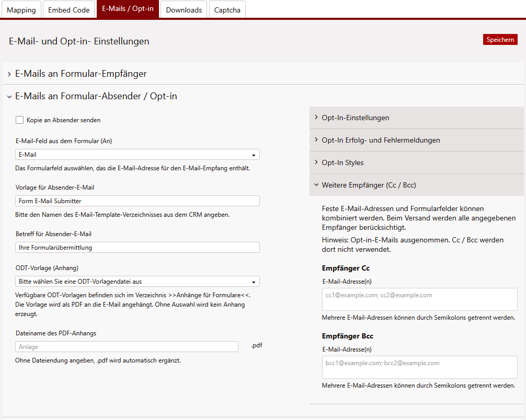The image size is (526, 420).
Task: Go to the Downloads tab
Action: 184,10
